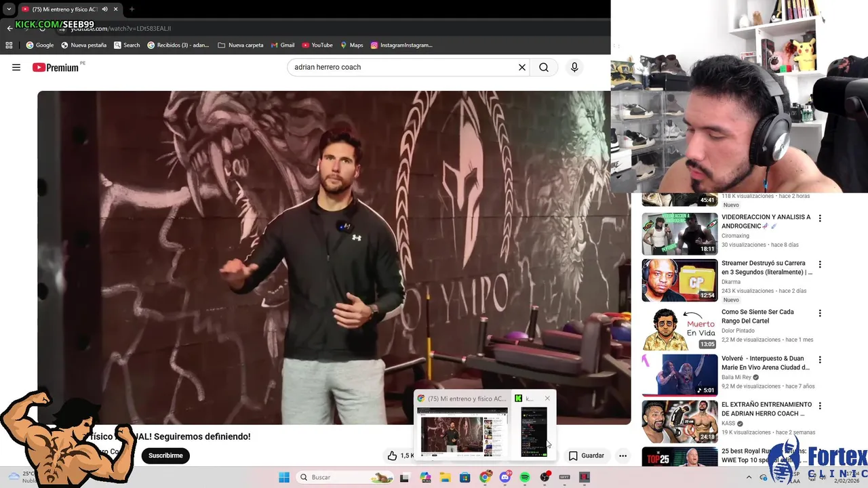Start voice search with the microphone
This screenshot has height=488, width=868.
coord(574,67)
